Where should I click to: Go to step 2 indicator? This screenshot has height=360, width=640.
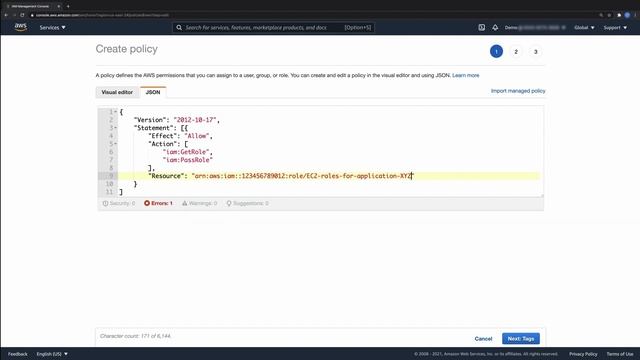[516, 51]
